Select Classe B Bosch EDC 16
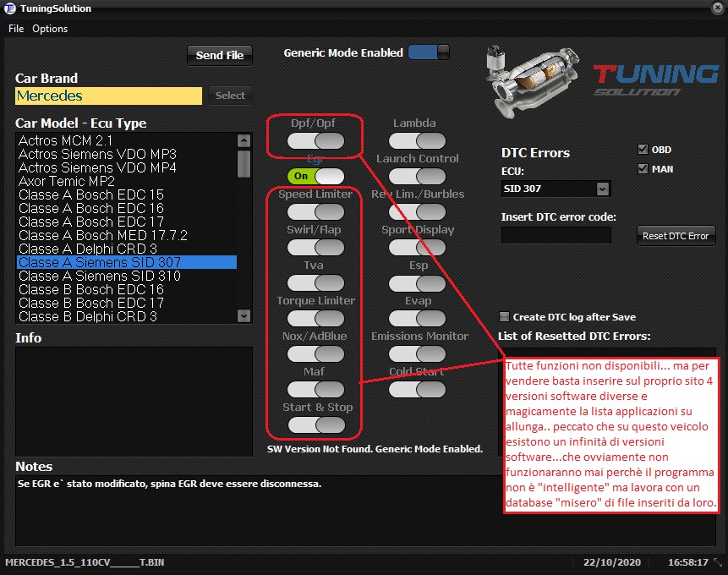728x575 pixels. (x=127, y=289)
